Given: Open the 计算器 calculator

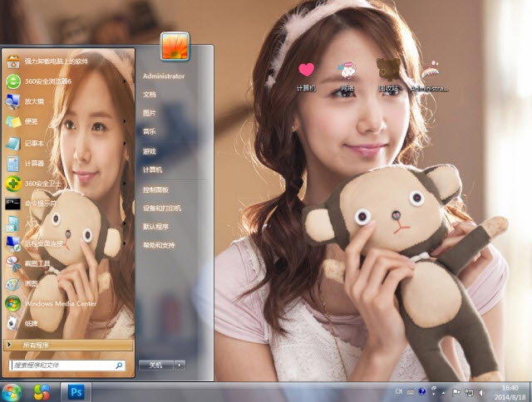Looking at the screenshot, I should (68, 164).
